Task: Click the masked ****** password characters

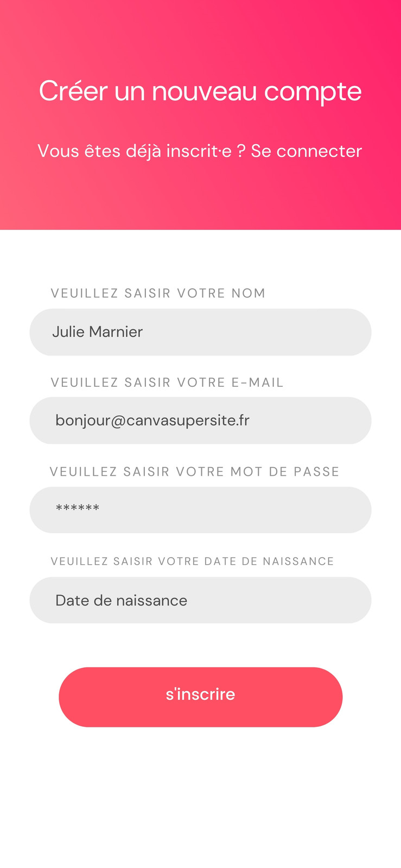Action: point(78,508)
